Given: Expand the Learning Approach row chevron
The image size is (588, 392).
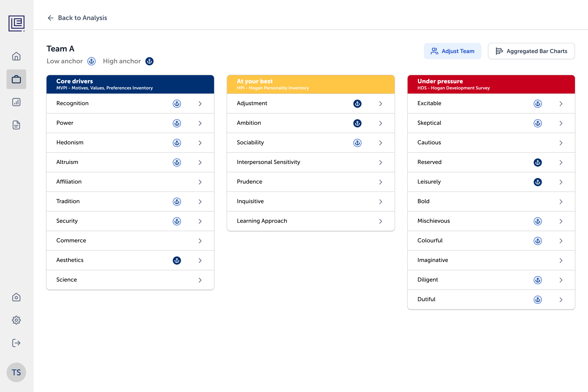Looking at the screenshot, I should tap(381, 221).
